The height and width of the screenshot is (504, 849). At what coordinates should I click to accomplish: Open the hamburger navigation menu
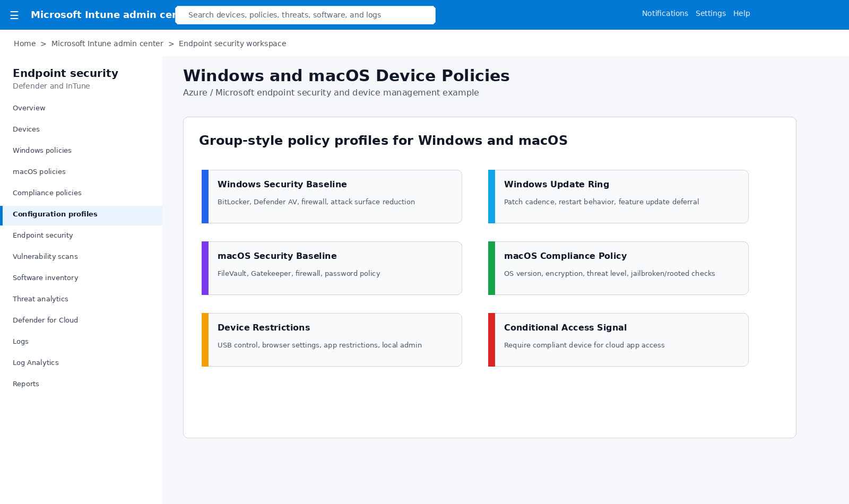pyautogui.click(x=14, y=15)
